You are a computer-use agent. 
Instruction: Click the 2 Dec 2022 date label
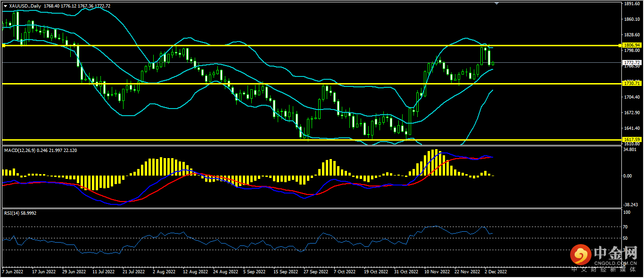(496, 272)
